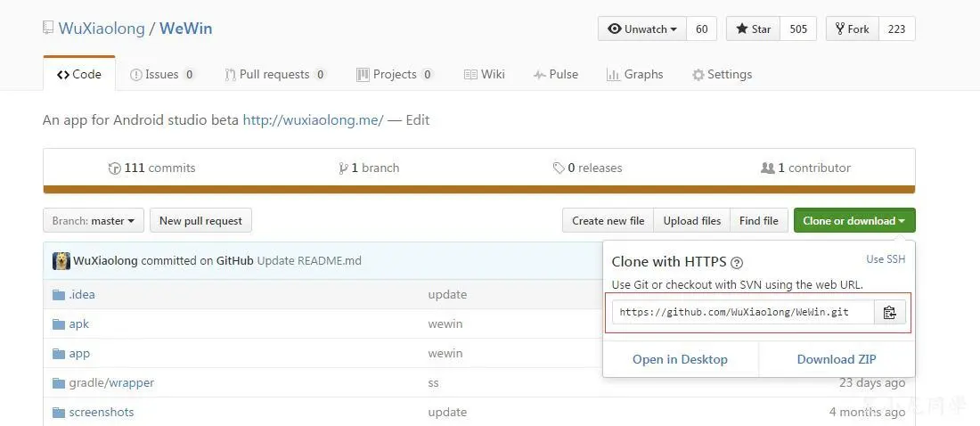
Task: View the 1 contributor page
Action: click(805, 168)
